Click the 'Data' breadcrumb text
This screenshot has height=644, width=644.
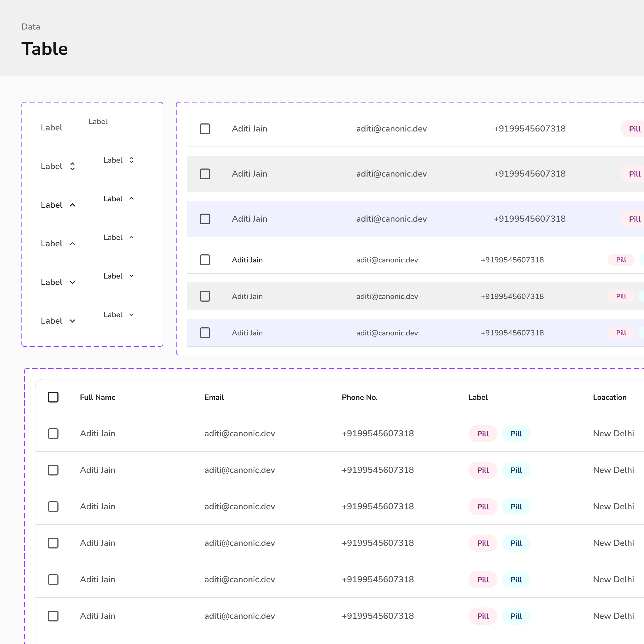31,27
